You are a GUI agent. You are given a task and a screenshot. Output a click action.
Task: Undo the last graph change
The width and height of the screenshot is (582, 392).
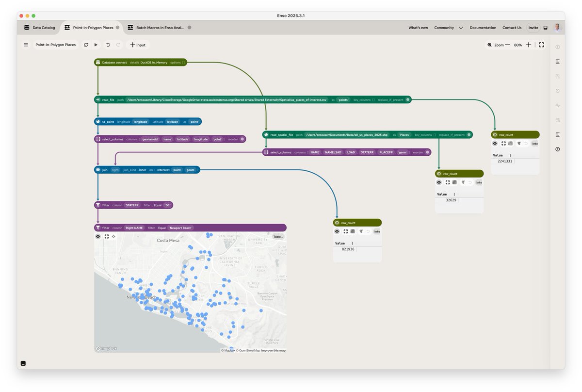click(x=108, y=45)
